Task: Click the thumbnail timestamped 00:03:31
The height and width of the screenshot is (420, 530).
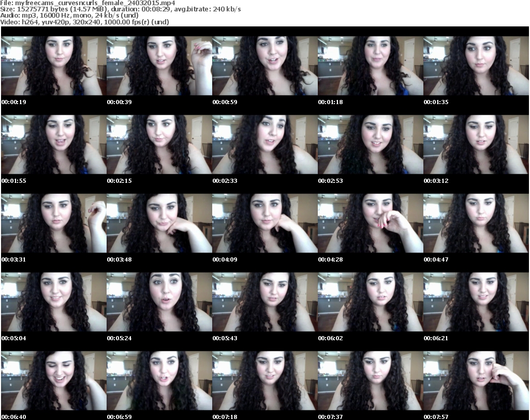Action: (x=54, y=223)
